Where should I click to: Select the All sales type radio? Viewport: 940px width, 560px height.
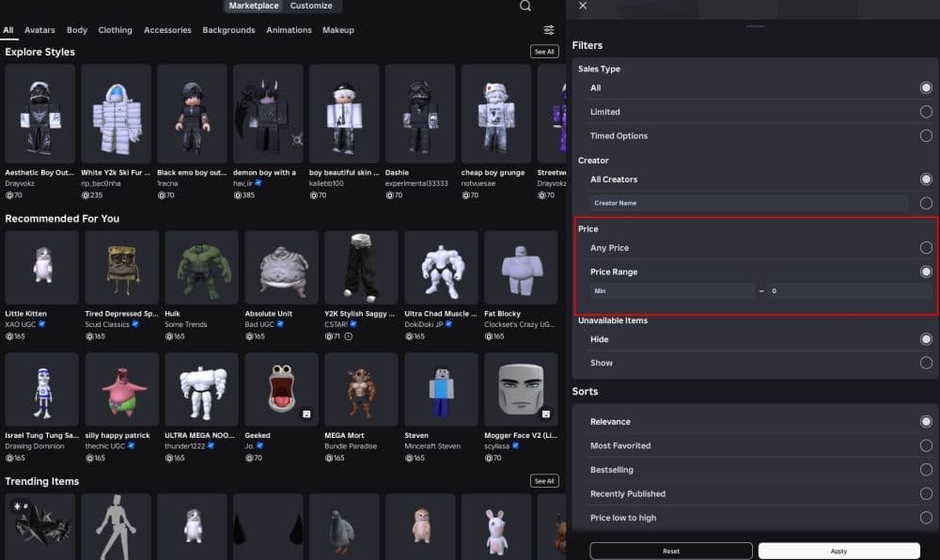[x=926, y=88]
